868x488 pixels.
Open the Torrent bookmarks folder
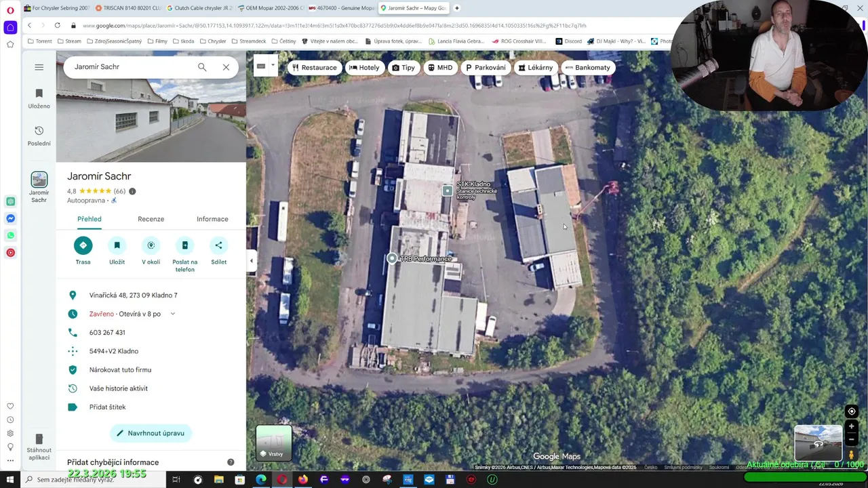pos(40,41)
